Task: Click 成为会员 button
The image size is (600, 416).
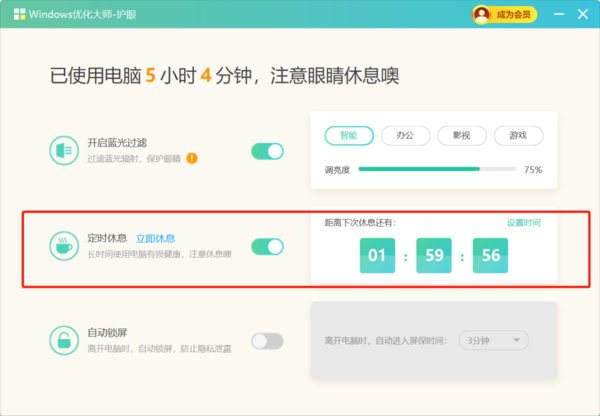Action: 505,14
